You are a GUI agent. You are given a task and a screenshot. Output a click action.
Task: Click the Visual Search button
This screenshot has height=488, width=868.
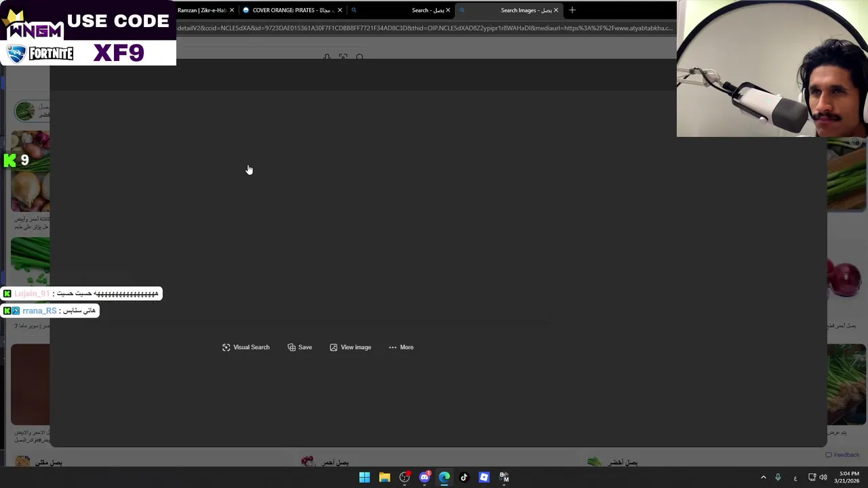point(245,347)
